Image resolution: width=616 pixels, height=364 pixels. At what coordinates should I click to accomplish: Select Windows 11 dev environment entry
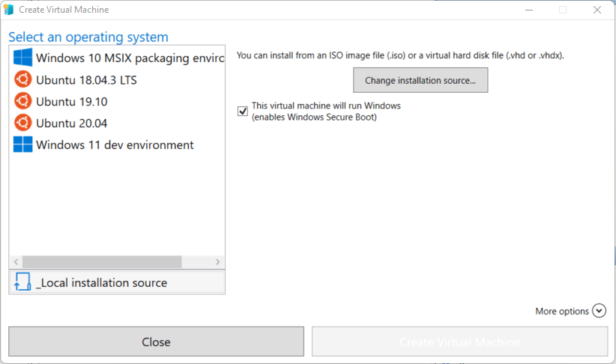[115, 145]
